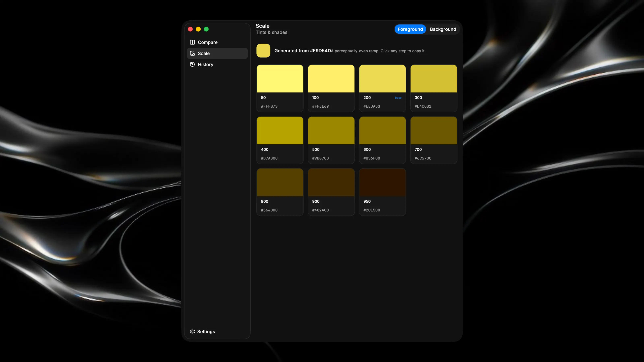Copy the 800 step swatch color
The image size is (644, 362).
pos(280,182)
